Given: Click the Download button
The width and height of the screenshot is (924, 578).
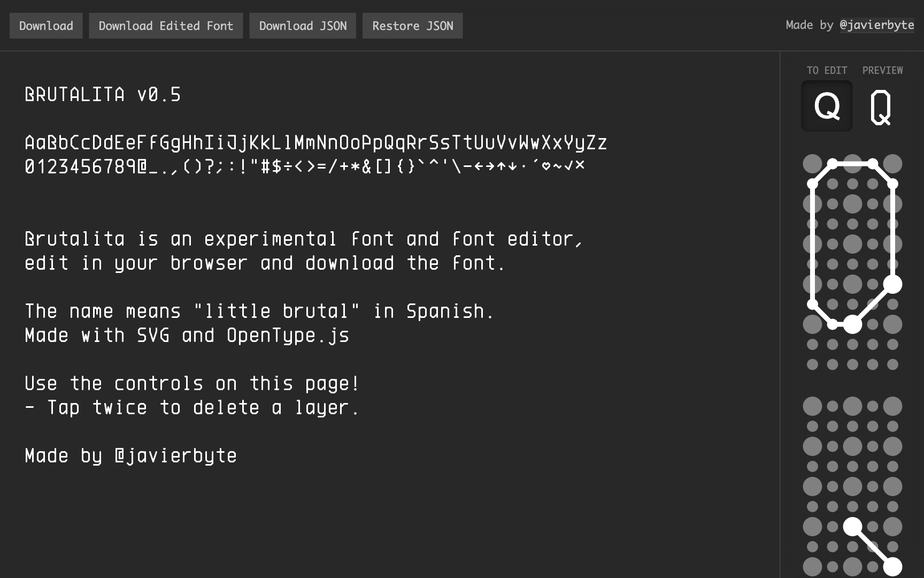Looking at the screenshot, I should click(46, 26).
